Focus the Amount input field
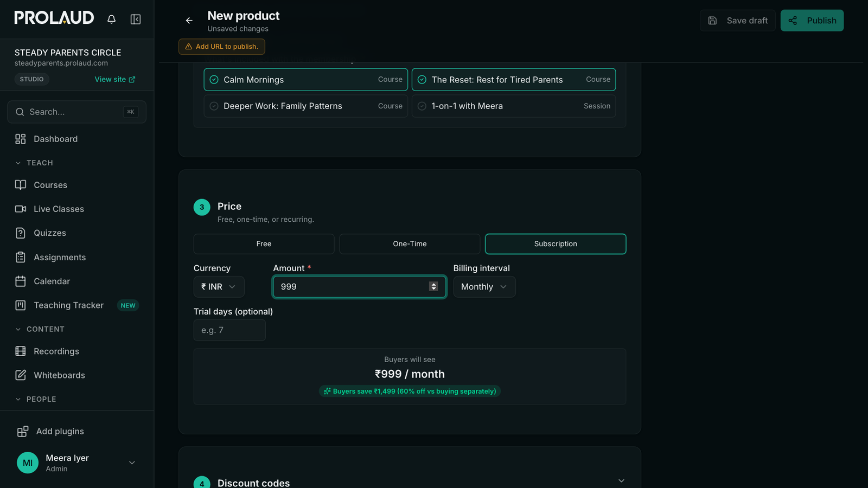Screen dimensions: 868x488 tap(359, 287)
